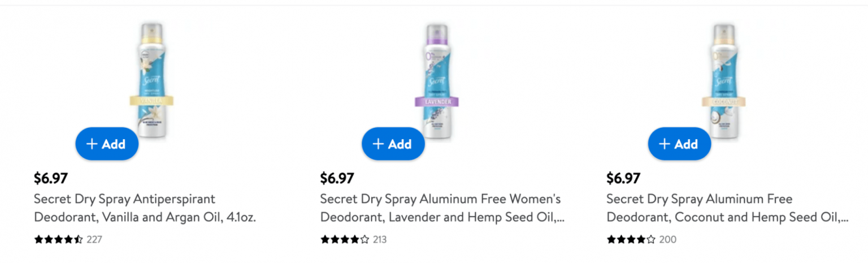Add Lavender and Hemp Seed Oil deodorant

[393, 144]
